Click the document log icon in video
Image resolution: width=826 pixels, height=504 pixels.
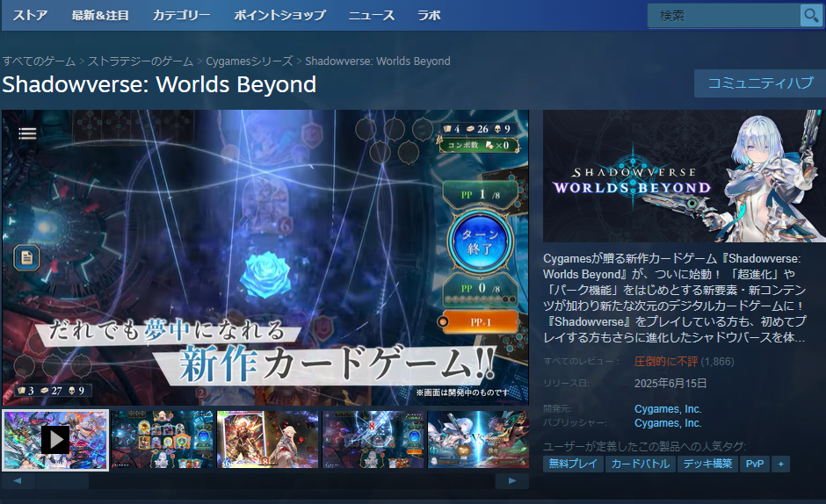27,257
